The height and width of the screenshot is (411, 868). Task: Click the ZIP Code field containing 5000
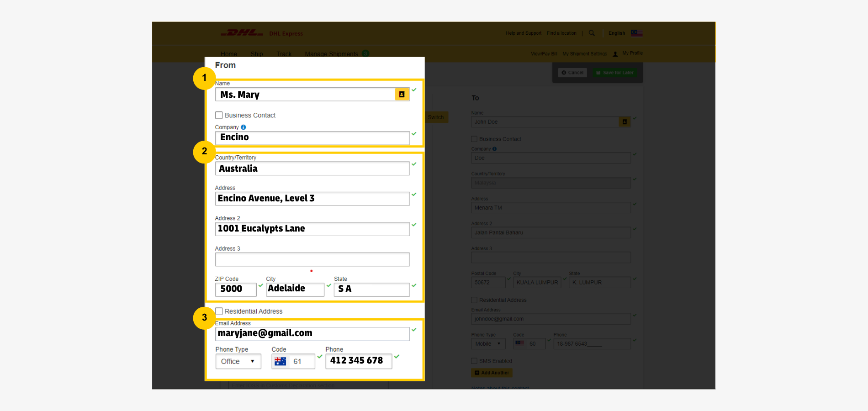[236, 290]
